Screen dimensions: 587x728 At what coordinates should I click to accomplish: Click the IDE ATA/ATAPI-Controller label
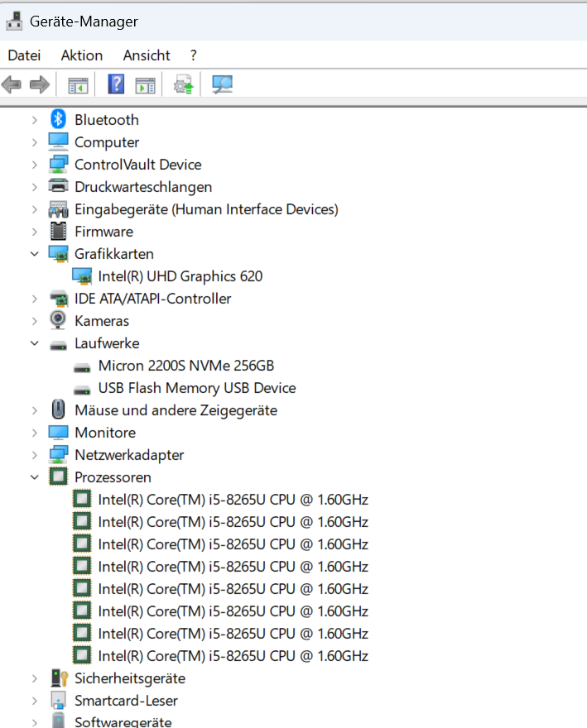click(x=153, y=299)
